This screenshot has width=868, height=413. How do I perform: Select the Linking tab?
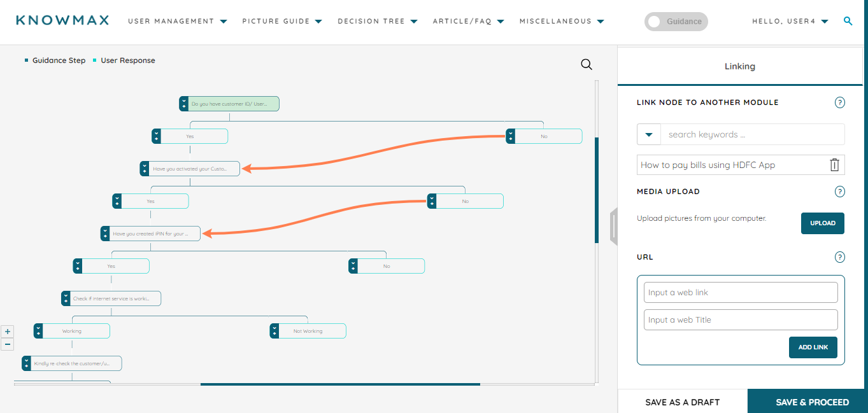pyautogui.click(x=740, y=66)
